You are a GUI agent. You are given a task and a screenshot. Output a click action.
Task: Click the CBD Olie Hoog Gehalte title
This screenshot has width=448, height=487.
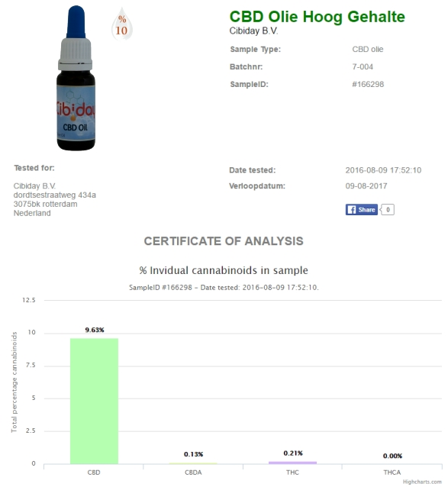[x=317, y=17]
